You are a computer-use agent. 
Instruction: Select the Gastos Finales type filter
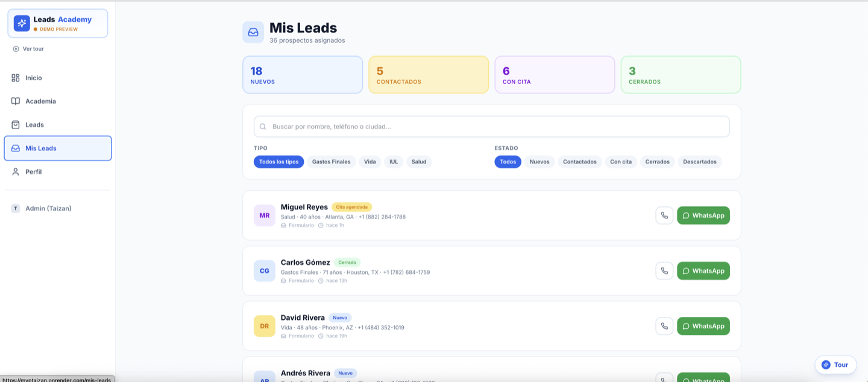331,162
